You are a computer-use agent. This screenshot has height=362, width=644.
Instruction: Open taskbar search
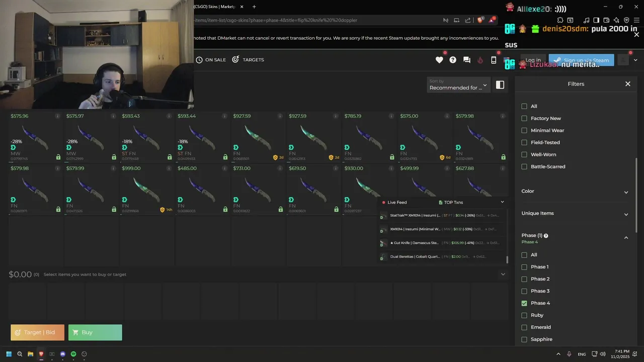coord(20,354)
